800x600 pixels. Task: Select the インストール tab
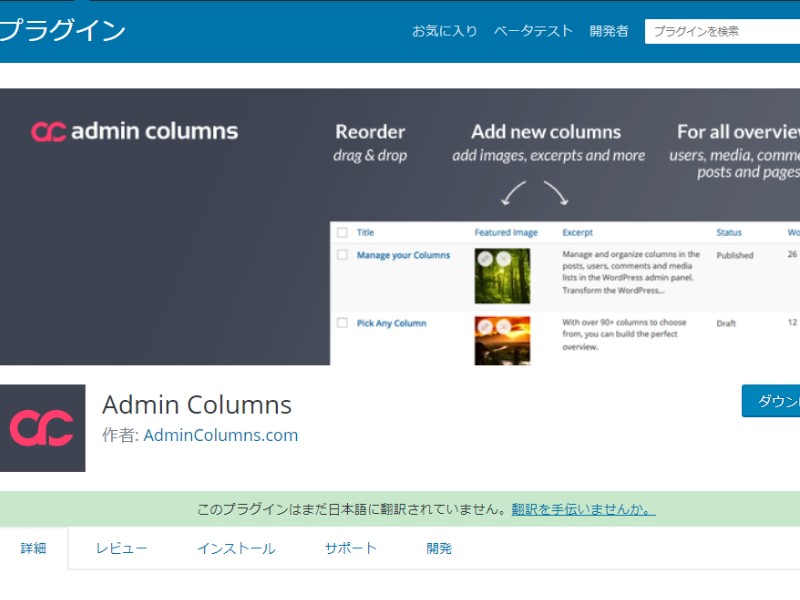pyautogui.click(x=236, y=548)
